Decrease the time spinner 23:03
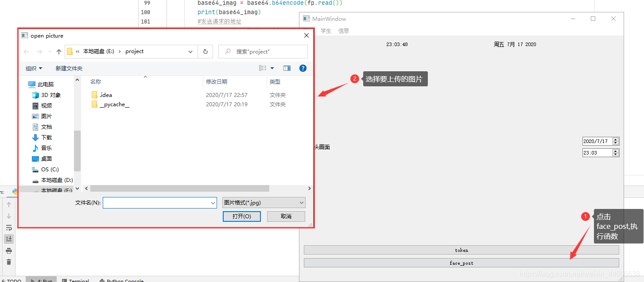The height and width of the screenshot is (282, 644). coord(616,155)
